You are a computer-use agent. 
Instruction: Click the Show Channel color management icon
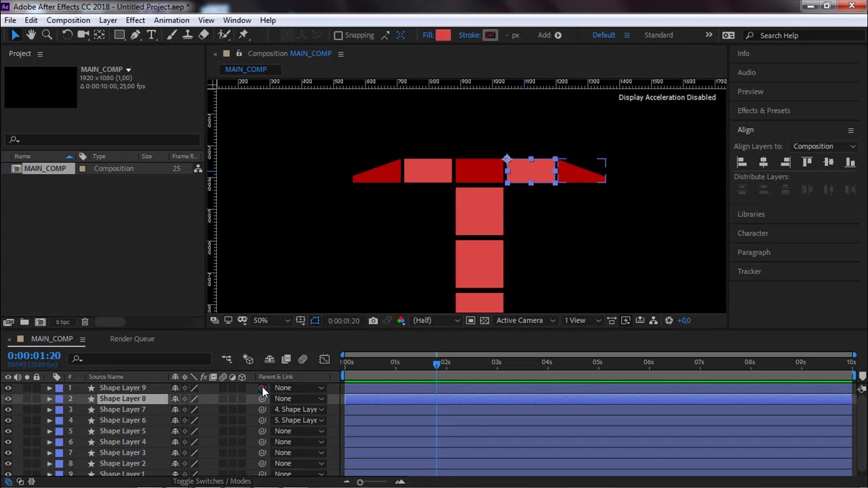tap(401, 321)
